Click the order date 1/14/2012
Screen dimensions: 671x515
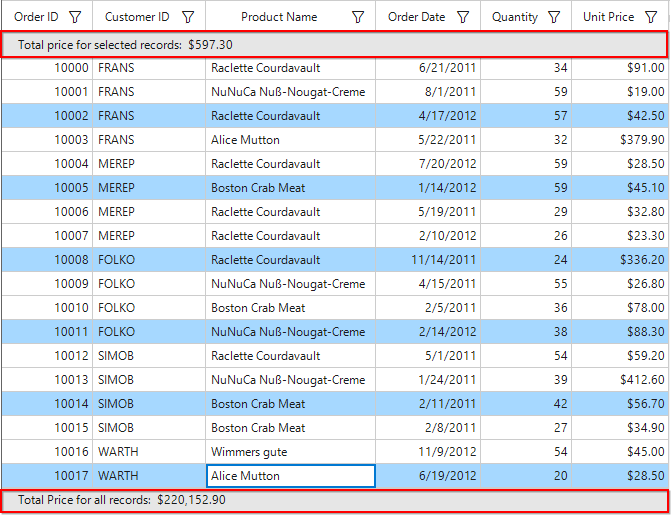pyautogui.click(x=428, y=188)
